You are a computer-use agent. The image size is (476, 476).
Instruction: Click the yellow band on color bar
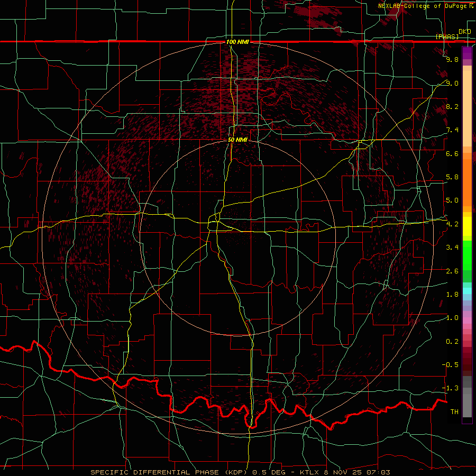click(467, 226)
